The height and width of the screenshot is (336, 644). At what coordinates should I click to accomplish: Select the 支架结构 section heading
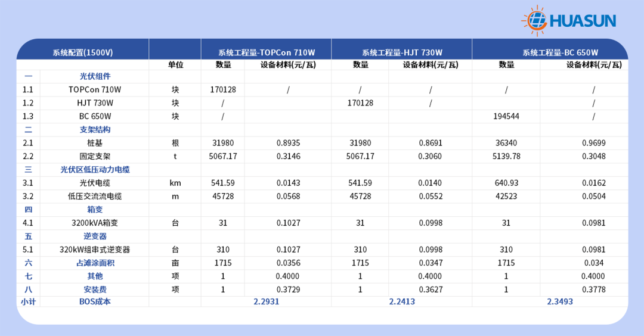(95, 129)
